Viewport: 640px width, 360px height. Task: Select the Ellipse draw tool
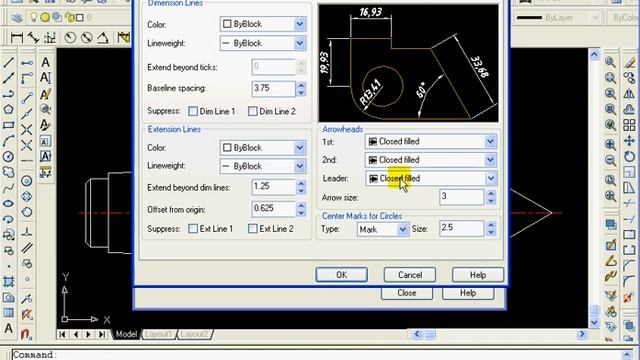click(x=8, y=204)
